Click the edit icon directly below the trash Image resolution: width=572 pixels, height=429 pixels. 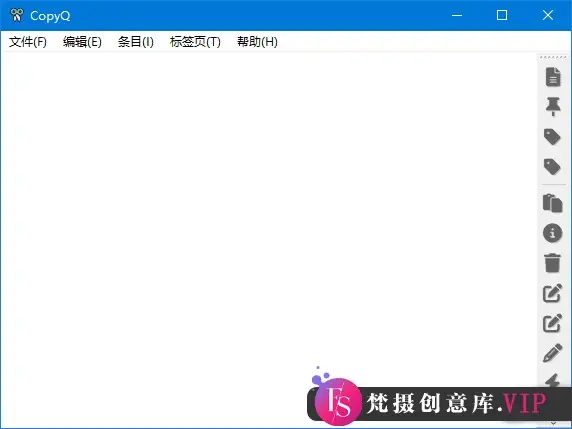[552, 293]
